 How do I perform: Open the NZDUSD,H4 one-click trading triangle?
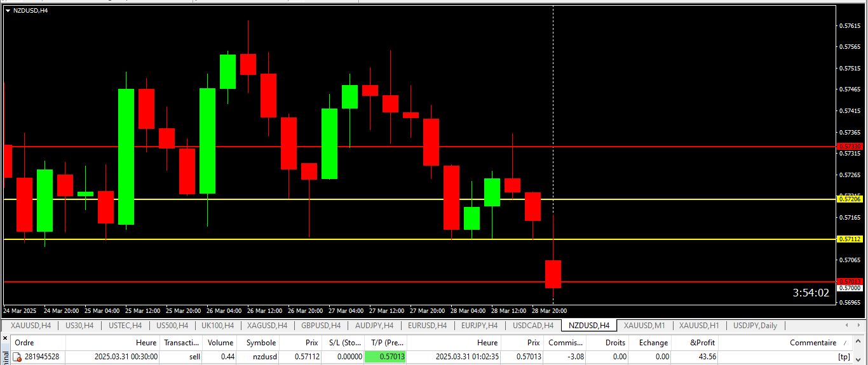pyautogui.click(x=8, y=10)
